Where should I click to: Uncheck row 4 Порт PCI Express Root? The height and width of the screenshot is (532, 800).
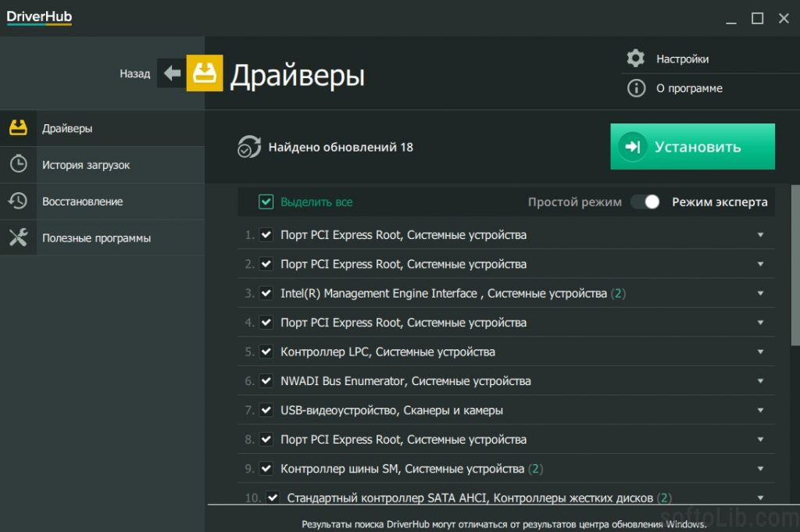[x=266, y=323]
